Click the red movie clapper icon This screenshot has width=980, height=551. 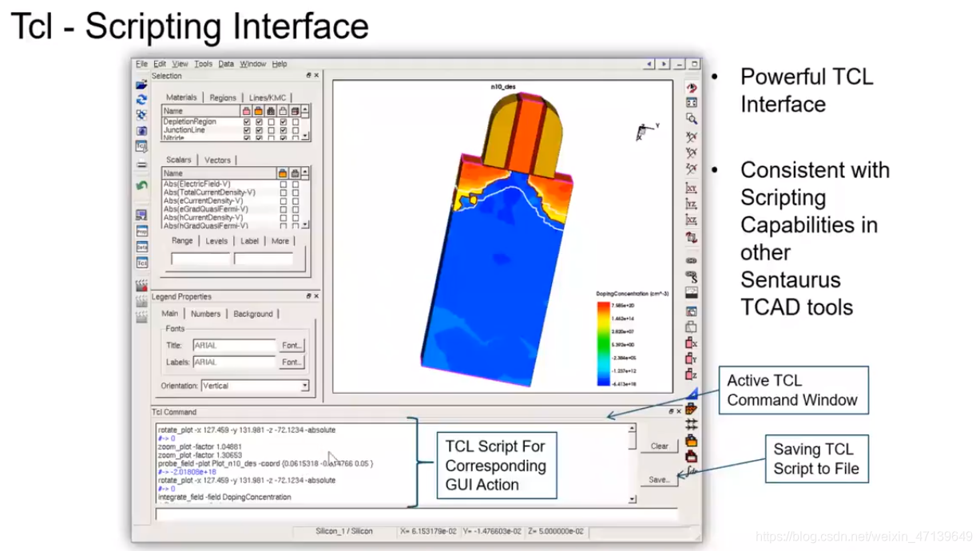coord(141,285)
